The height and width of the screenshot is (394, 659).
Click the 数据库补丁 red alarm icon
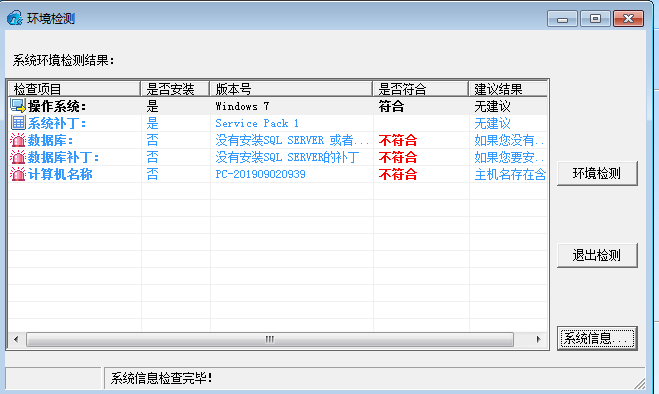[x=18, y=157]
